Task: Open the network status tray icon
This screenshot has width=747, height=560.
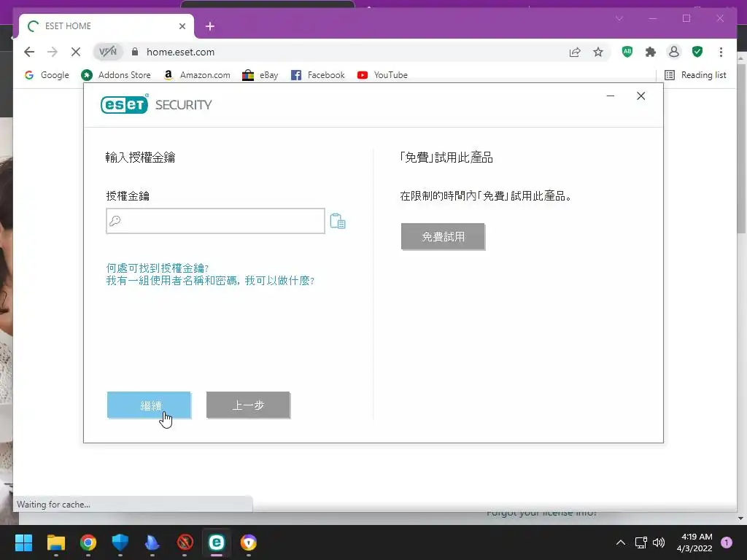Action: coord(640,542)
